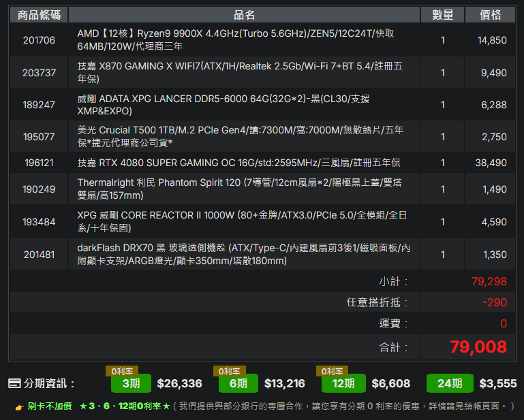The height and width of the screenshot is (420, 524).
Task: Click the 價格 column header
Action: [x=490, y=15]
